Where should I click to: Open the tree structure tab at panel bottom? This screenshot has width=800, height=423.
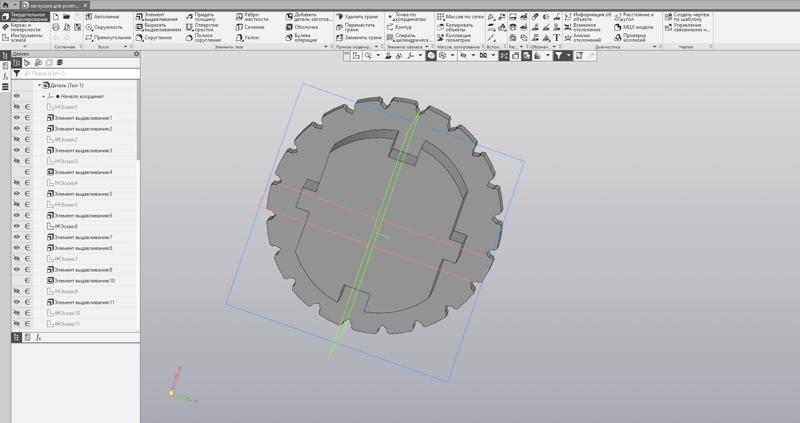[16, 337]
